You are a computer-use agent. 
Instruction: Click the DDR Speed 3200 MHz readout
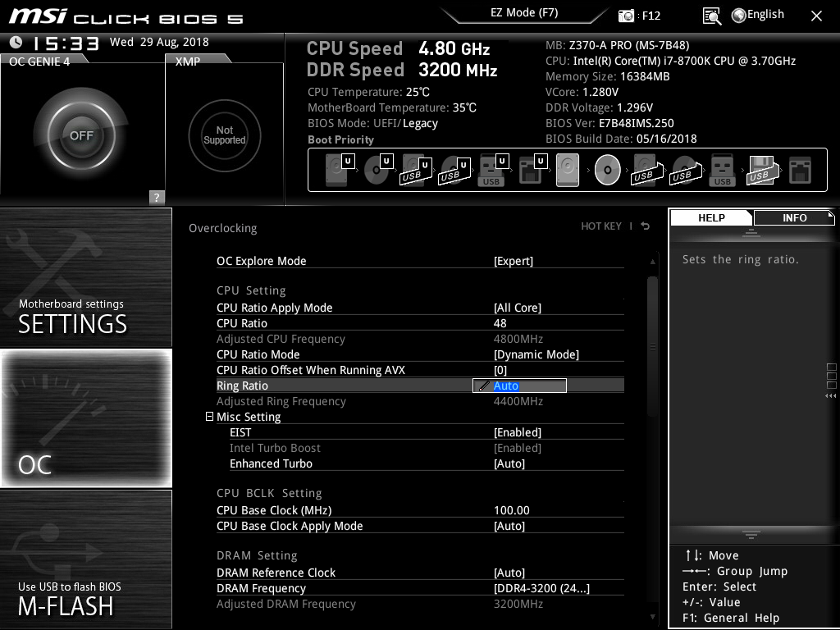pos(402,71)
